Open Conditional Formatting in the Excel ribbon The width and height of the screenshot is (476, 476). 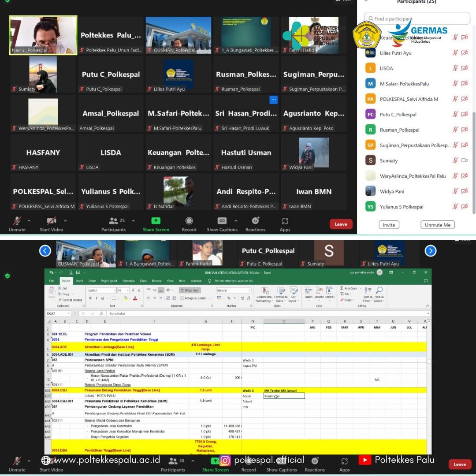[x=264, y=294]
